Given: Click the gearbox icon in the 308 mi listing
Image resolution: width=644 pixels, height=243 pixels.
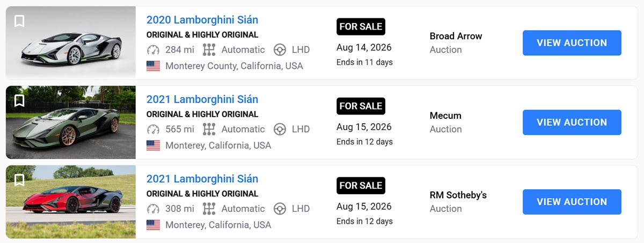Looking at the screenshot, I should tap(209, 209).
